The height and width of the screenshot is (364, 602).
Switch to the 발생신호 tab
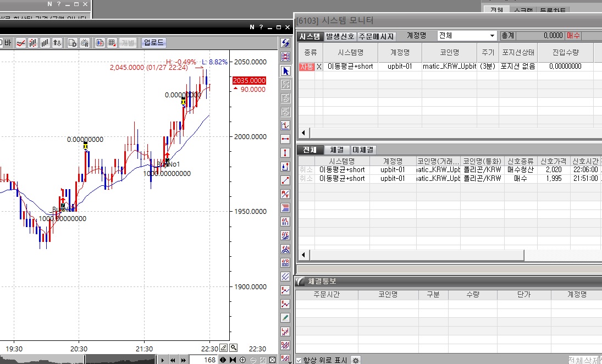(x=340, y=36)
